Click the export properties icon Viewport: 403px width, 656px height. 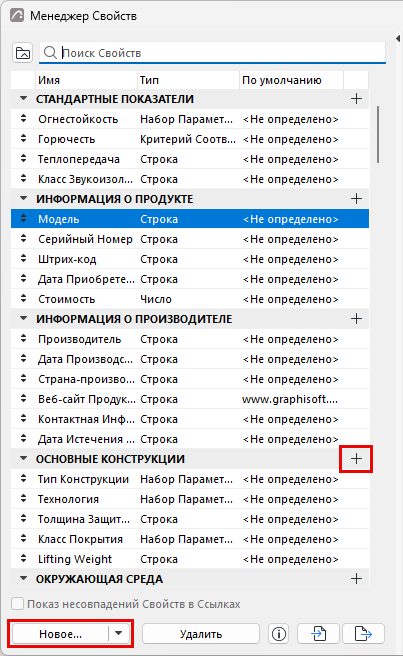[x=363, y=634]
